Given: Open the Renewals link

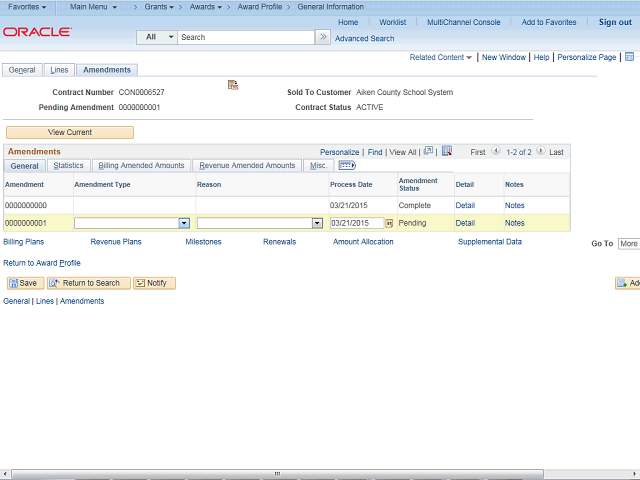Looking at the screenshot, I should (x=280, y=242).
